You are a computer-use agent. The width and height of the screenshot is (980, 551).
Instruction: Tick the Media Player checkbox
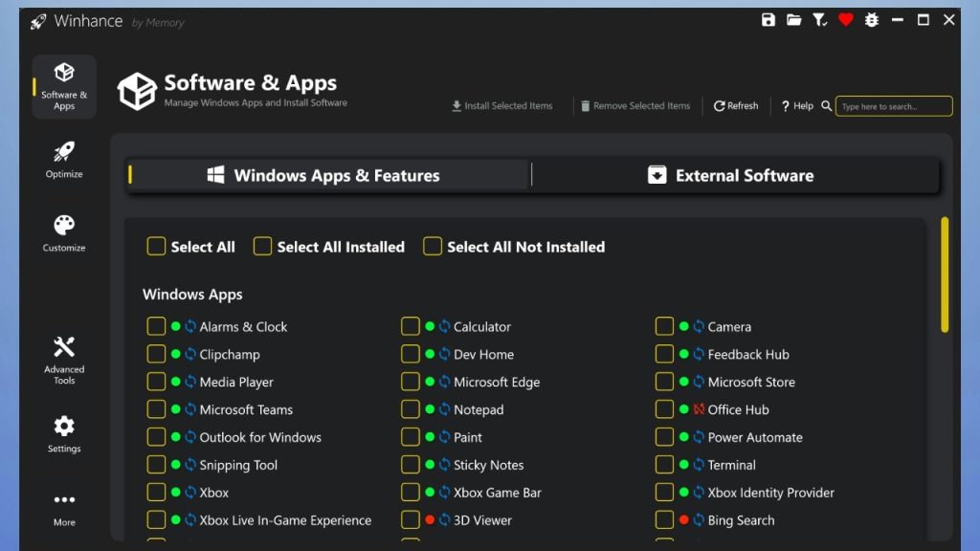pyautogui.click(x=156, y=382)
